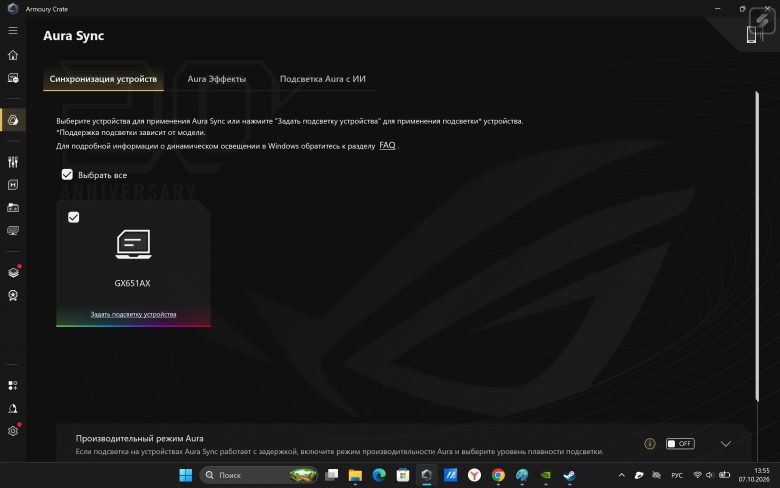The width and height of the screenshot is (780, 488).
Task: Click the volume icon in system tray
Action: point(709,475)
